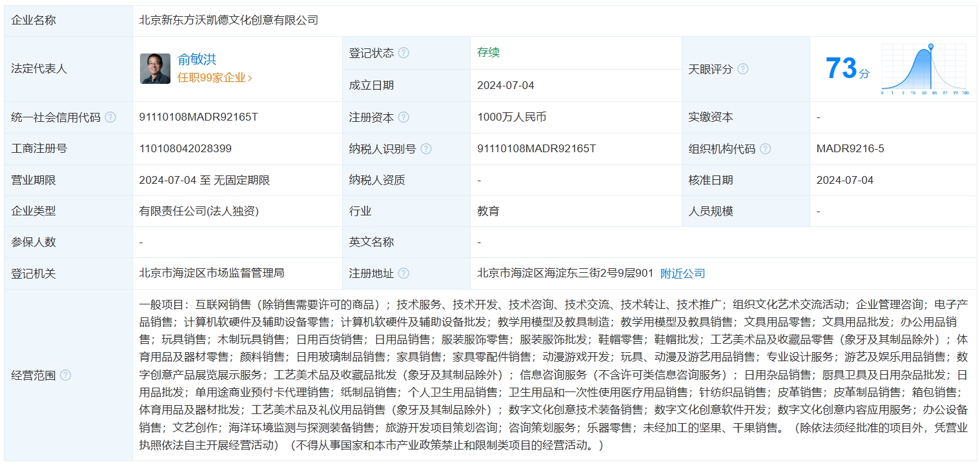
Task: Click the 实缴资本 label cell
Action: pos(746,117)
